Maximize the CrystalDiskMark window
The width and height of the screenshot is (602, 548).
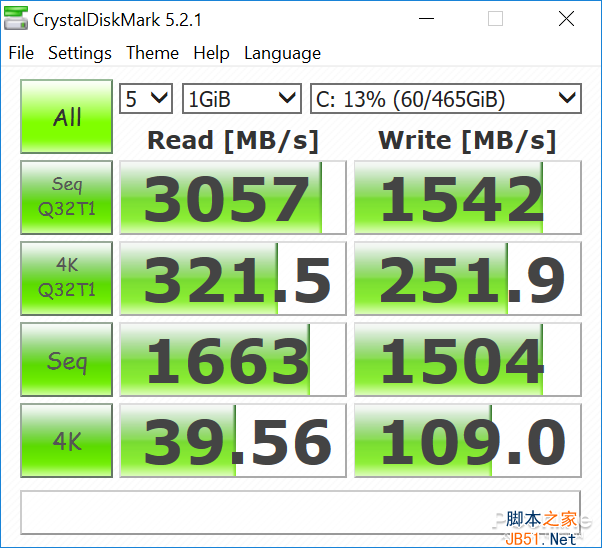495,18
